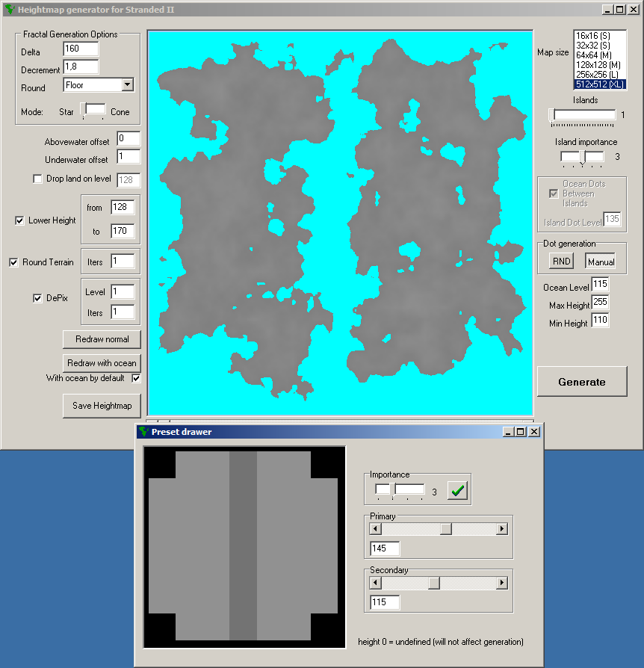Click the disabled Ocean Dots Between Islands checkbox
Screen dimensions: 644x668
click(554, 194)
